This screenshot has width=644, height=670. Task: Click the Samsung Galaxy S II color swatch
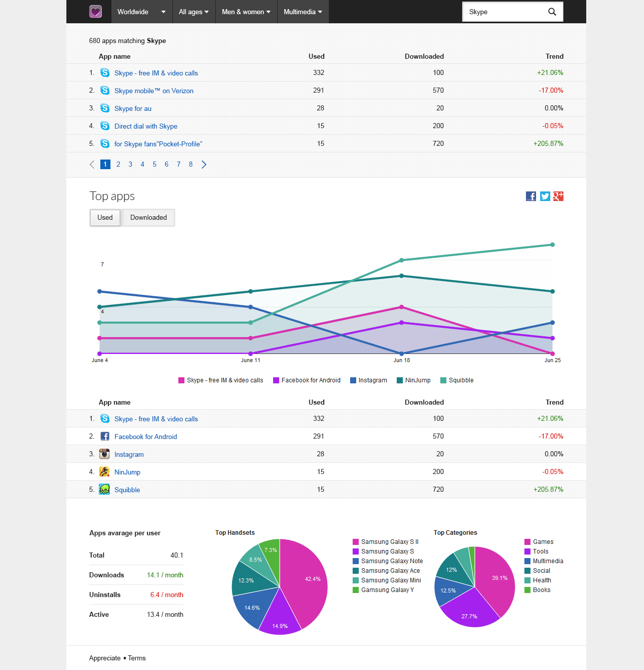(356, 542)
